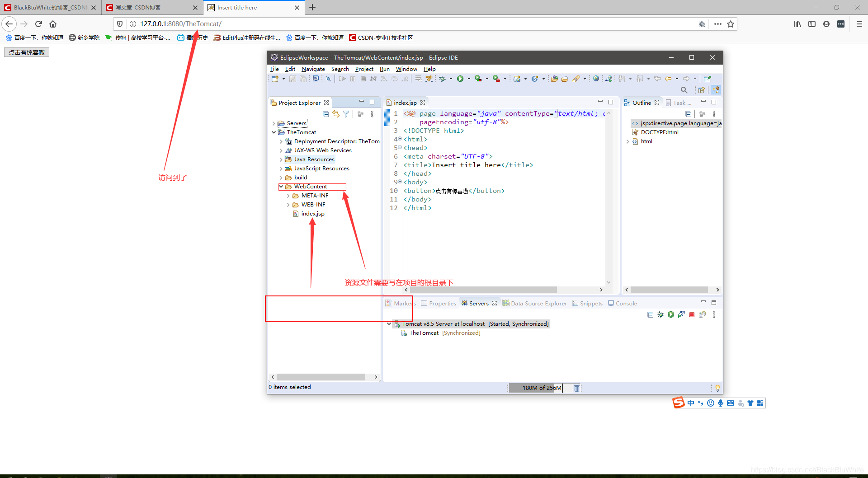Select index.jsp in Project Explorer tree
Viewport: 868px width, 478px height.
click(312, 214)
